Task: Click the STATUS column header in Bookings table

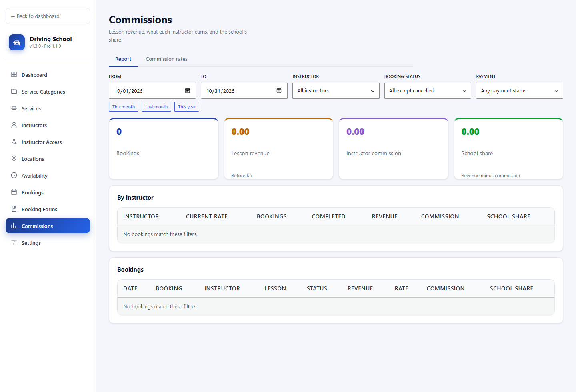Action: pyautogui.click(x=317, y=288)
